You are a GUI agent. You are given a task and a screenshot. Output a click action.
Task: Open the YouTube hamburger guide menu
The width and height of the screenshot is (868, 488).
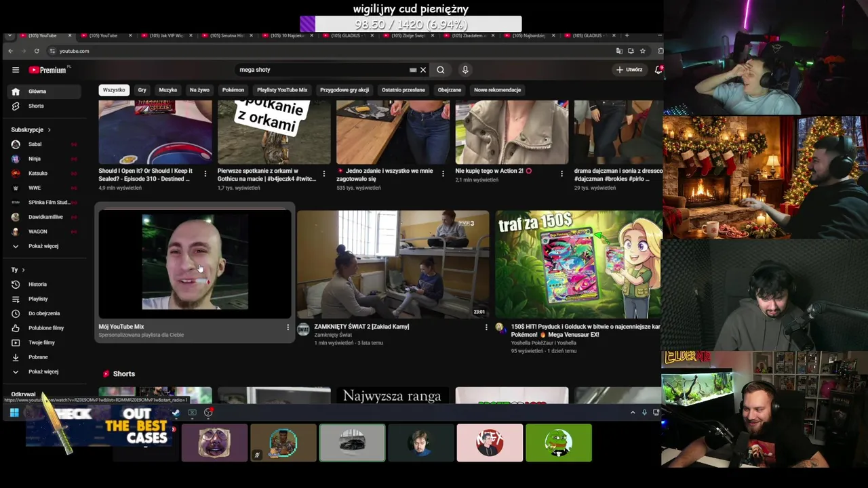(x=16, y=70)
